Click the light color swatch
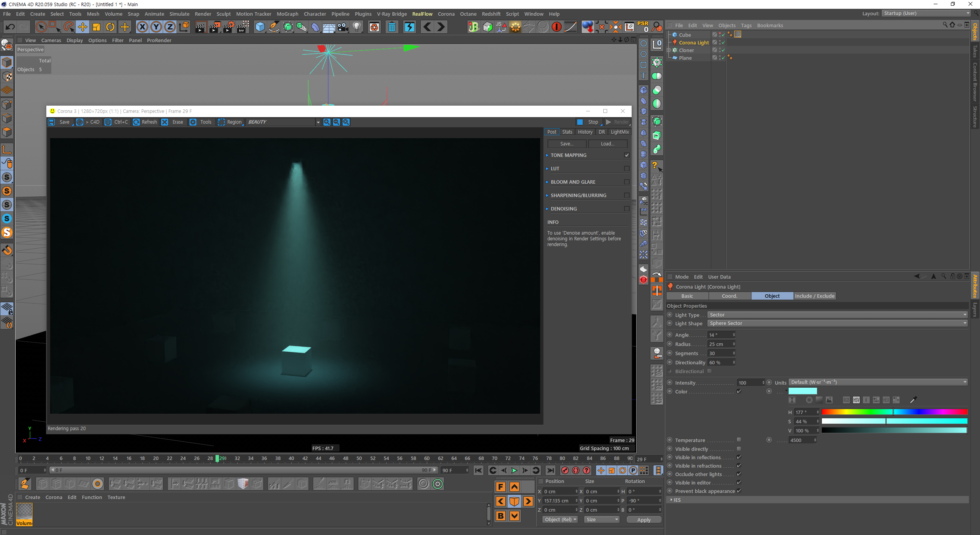Image resolution: width=980 pixels, height=535 pixels. [802, 391]
